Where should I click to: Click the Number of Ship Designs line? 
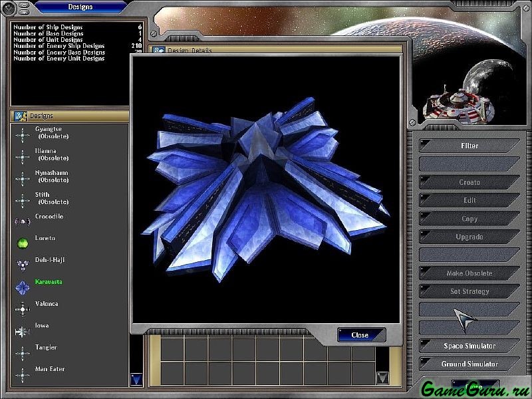click(x=77, y=27)
